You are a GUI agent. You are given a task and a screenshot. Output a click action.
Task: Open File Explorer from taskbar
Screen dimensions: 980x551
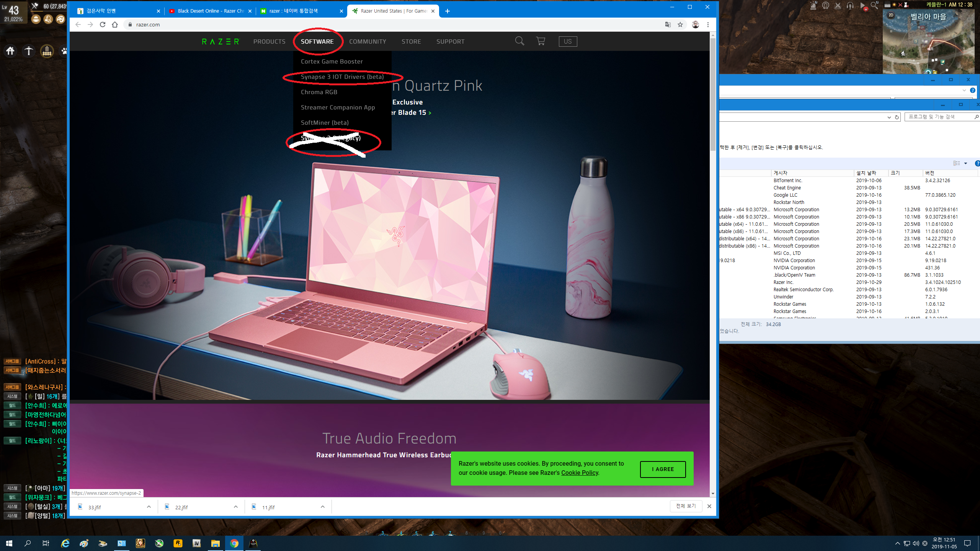(216, 543)
